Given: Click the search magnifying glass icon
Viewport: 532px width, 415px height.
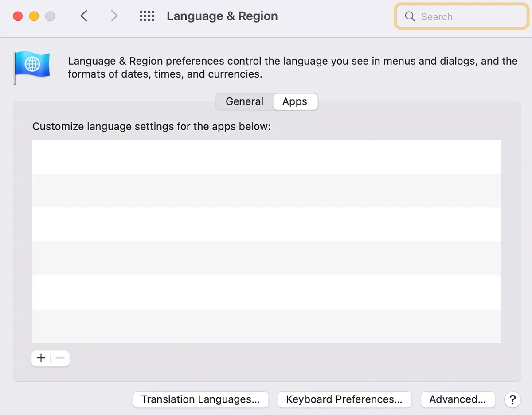Looking at the screenshot, I should (x=410, y=16).
